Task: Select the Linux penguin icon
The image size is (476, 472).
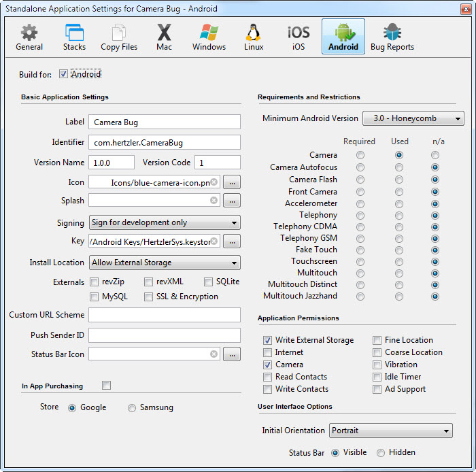Action: coord(254,37)
